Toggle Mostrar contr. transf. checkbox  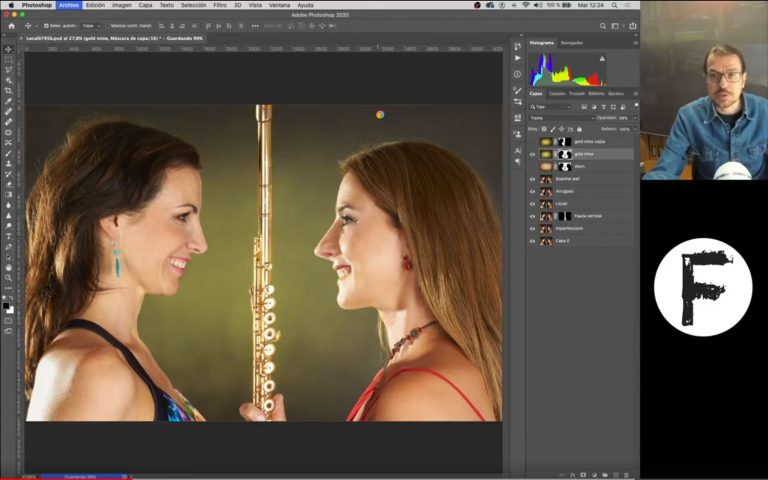click(x=108, y=26)
